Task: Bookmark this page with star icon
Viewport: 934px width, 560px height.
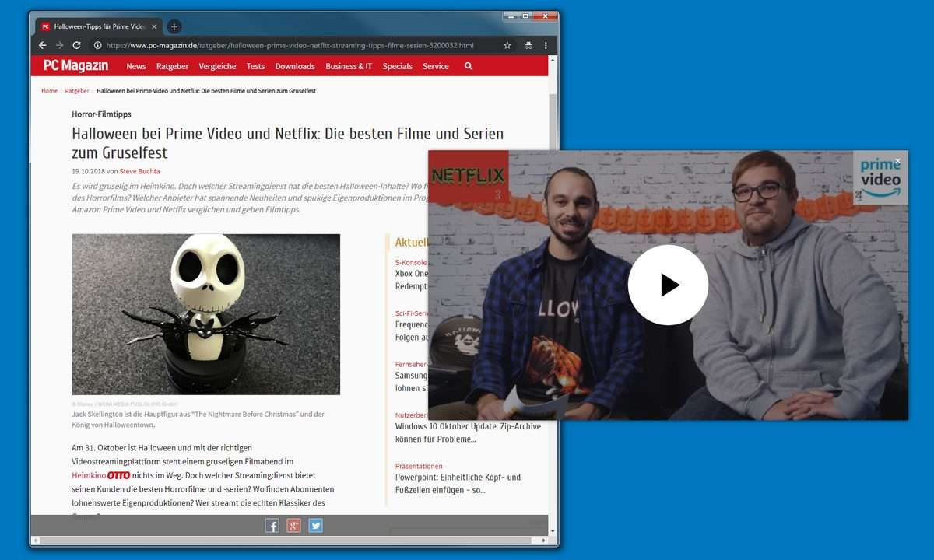Action: coord(507,46)
